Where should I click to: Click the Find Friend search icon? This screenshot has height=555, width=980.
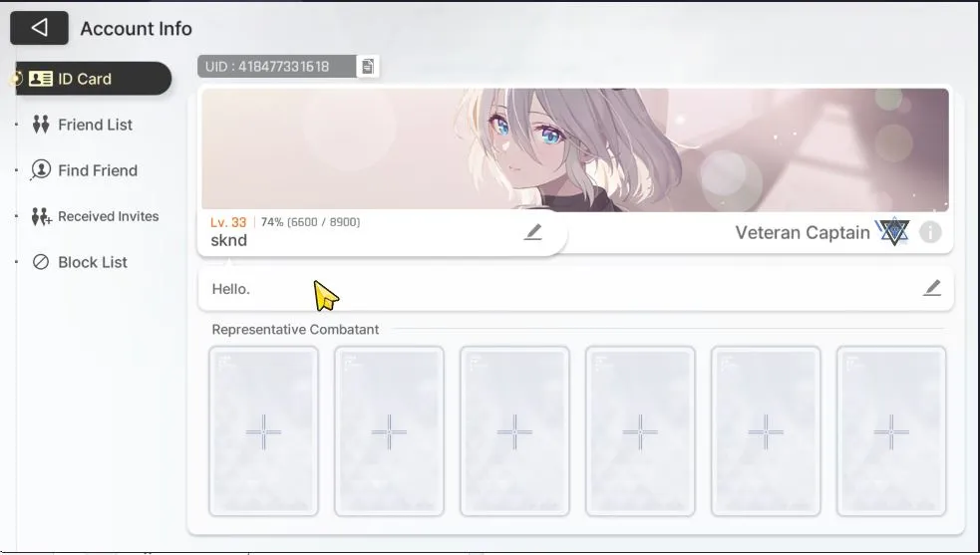[41, 170]
